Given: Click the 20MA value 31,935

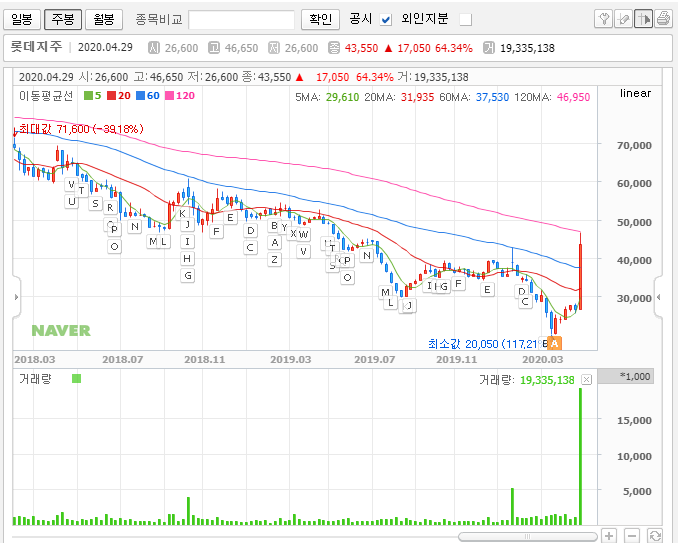Looking at the screenshot, I should pyautogui.click(x=417, y=97).
